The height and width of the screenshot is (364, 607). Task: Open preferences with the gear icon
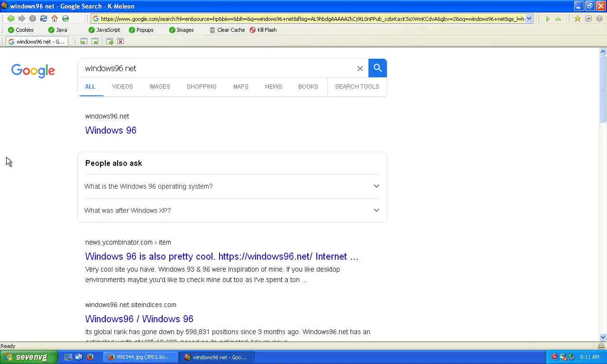pyautogui.click(x=599, y=19)
